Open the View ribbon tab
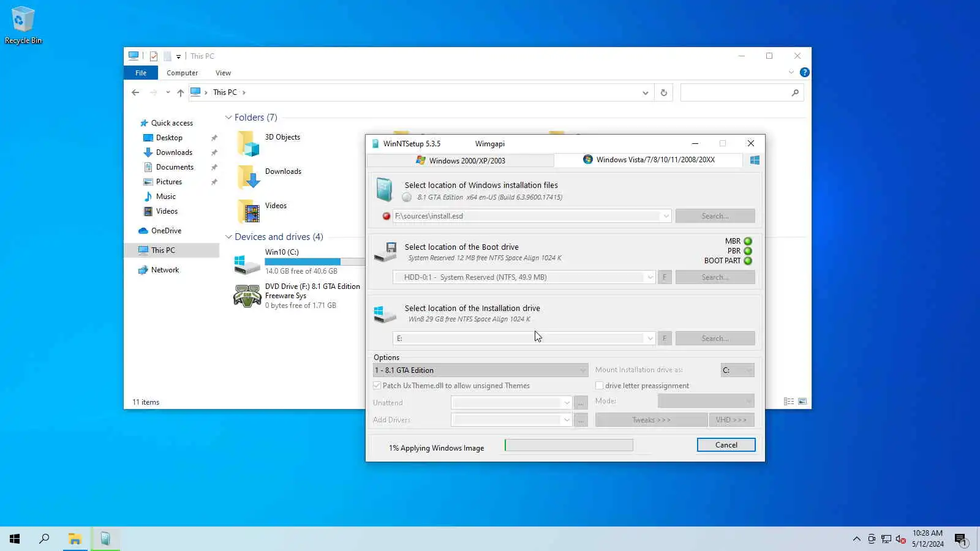The image size is (980, 551). click(223, 73)
